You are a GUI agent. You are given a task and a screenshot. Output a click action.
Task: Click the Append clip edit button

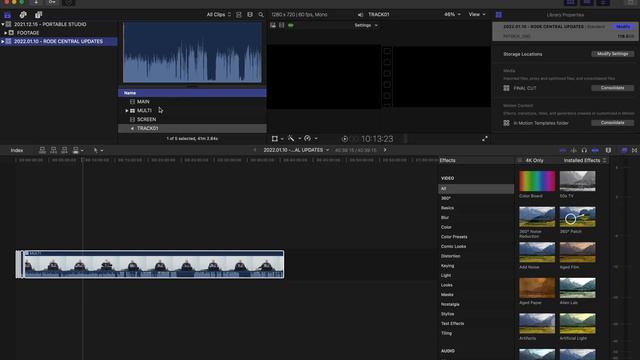[x=64, y=150]
